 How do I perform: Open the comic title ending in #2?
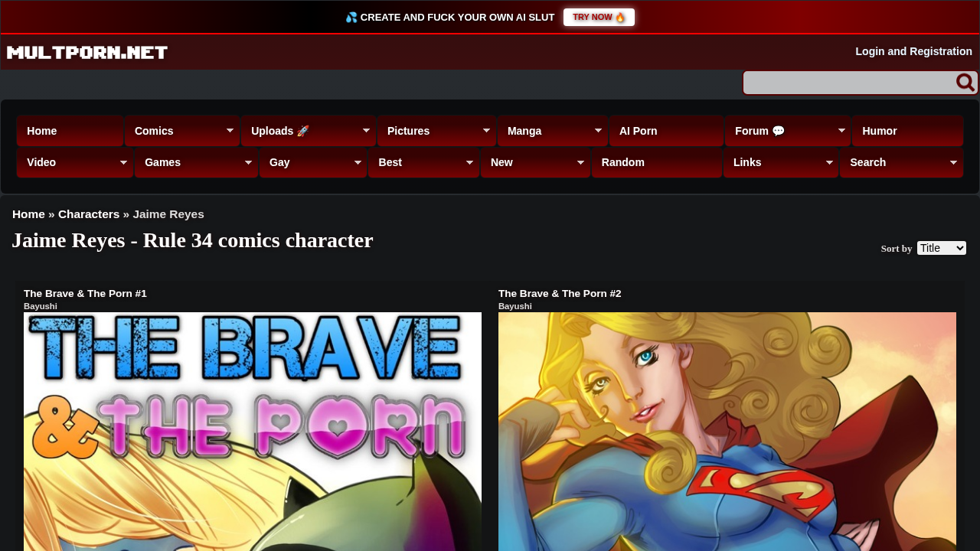(560, 293)
